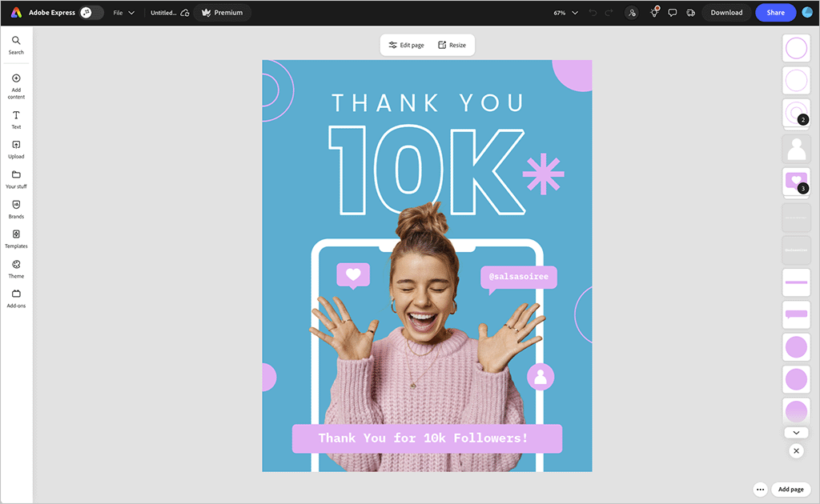This screenshot has height=504, width=820.
Task: Open the Search panel in the sidebar
Action: [15, 44]
